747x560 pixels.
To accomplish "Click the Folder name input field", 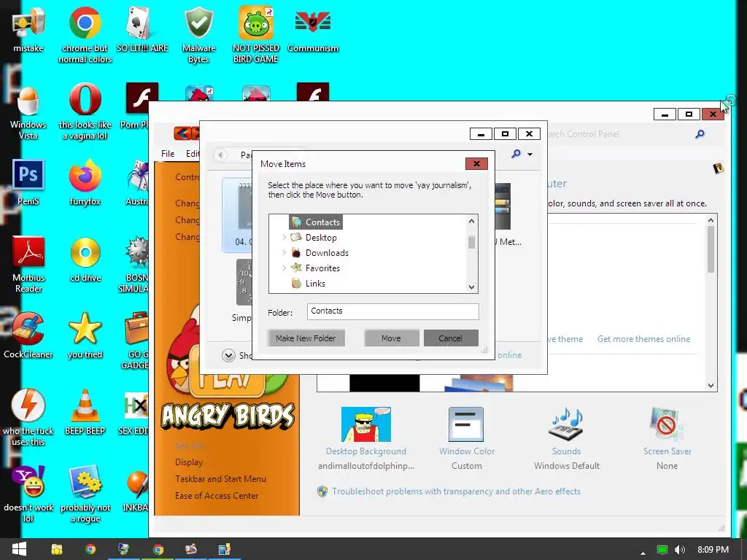I will point(392,311).
